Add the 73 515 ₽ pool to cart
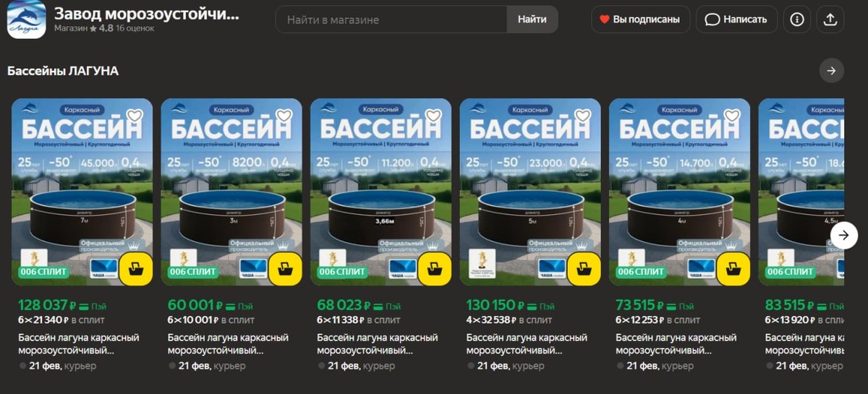 point(733,269)
